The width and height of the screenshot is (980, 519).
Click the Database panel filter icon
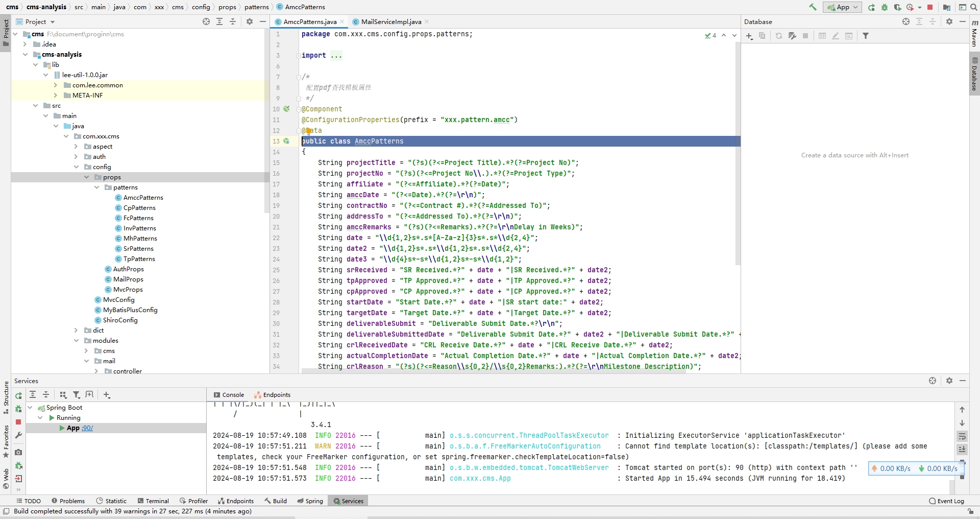[x=866, y=36]
